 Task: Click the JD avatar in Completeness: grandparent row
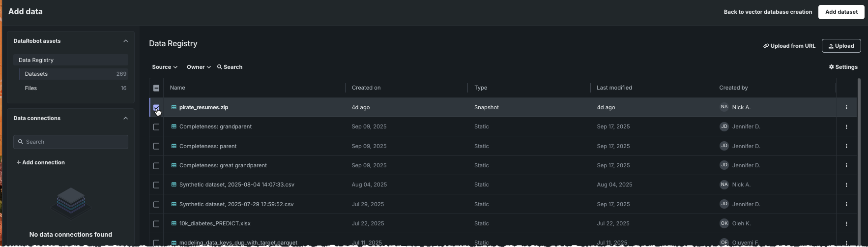pyautogui.click(x=724, y=126)
